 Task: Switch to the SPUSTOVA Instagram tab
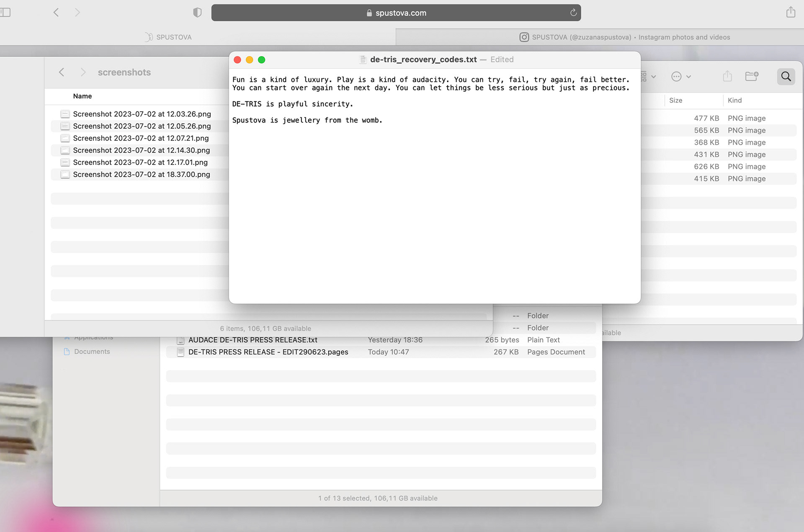624,37
